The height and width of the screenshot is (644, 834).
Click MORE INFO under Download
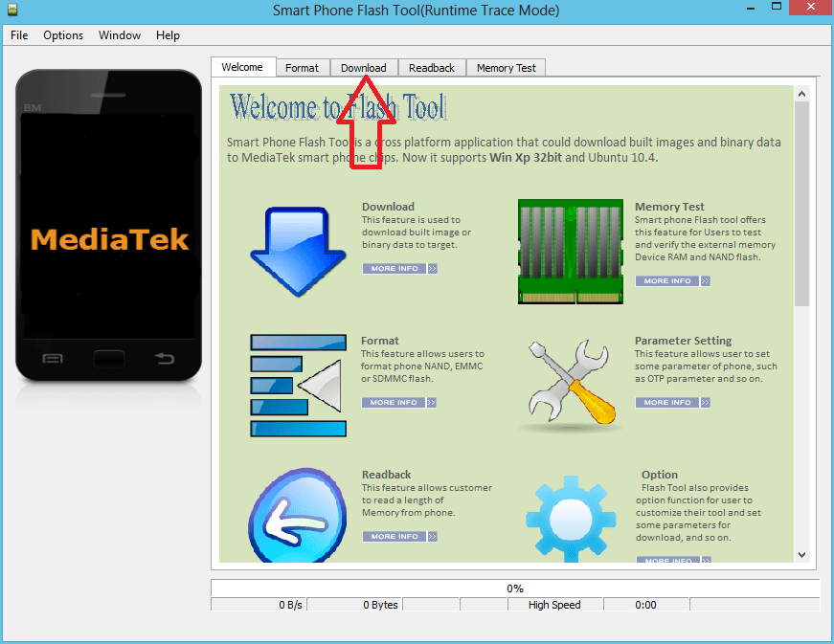(x=400, y=268)
